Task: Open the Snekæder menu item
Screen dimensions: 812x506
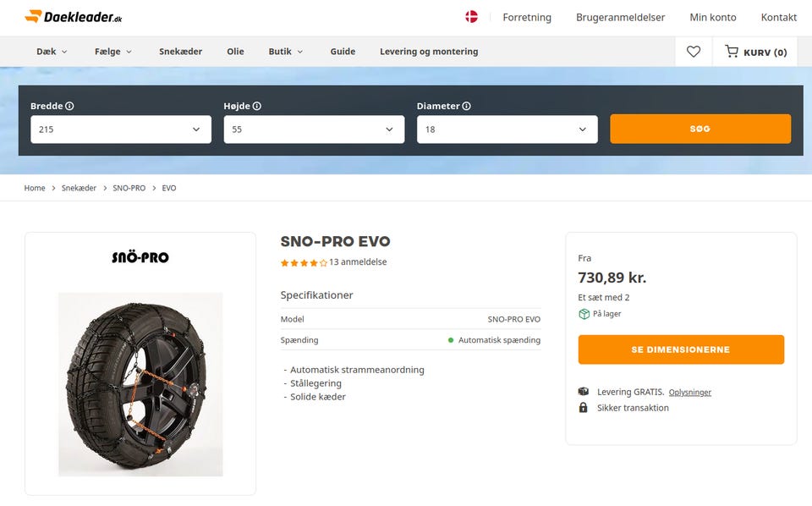Action: click(180, 52)
